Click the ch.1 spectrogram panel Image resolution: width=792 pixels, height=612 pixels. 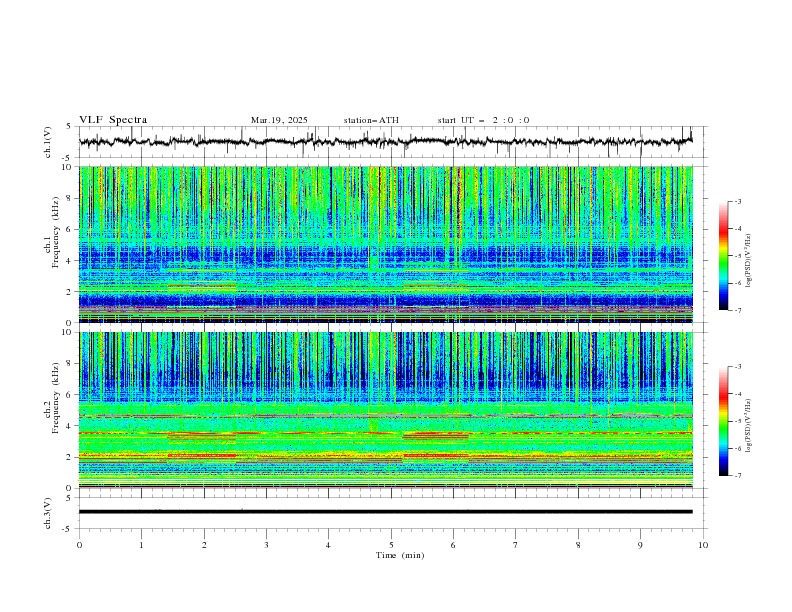385,244
